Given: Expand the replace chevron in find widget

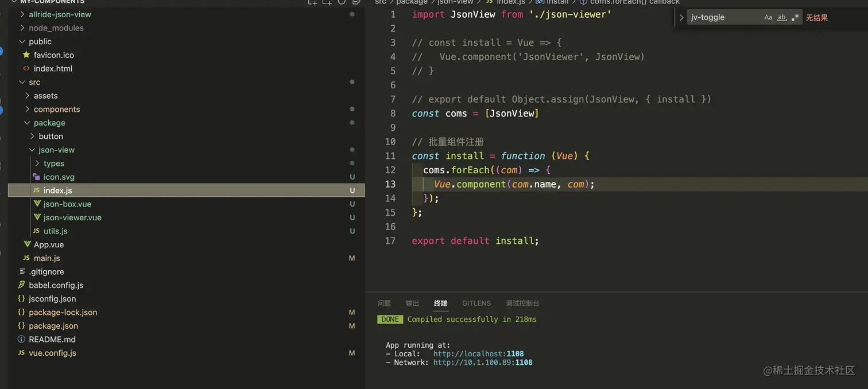Looking at the screenshot, I should (x=681, y=18).
